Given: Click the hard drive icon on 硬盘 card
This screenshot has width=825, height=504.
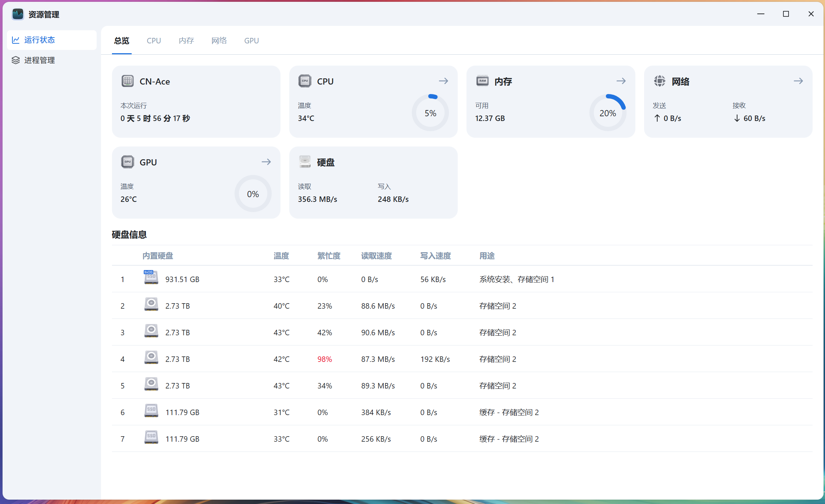Looking at the screenshot, I should 305,161.
